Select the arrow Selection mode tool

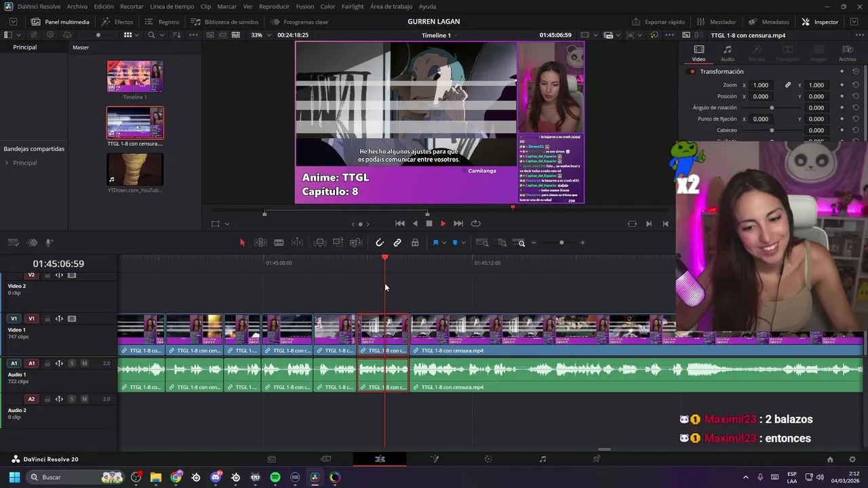(x=242, y=243)
